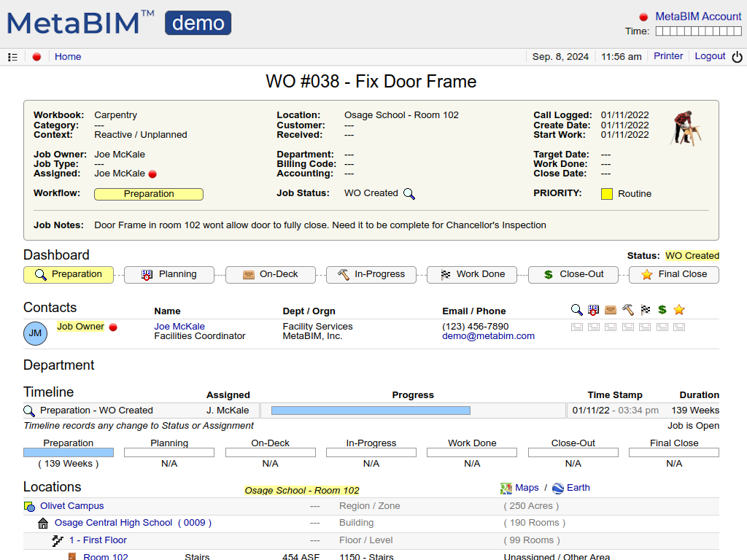Open the list menu icon beside Home
Image resolution: width=747 pixels, height=560 pixels.
point(12,57)
